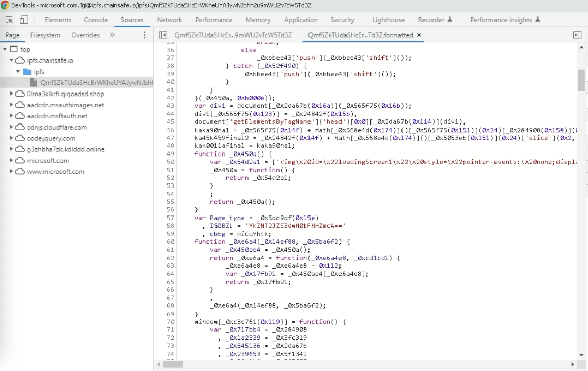This screenshot has width=588, height=371.
Task: Open the Elements panel tab
Action: [x=58, y=20]
